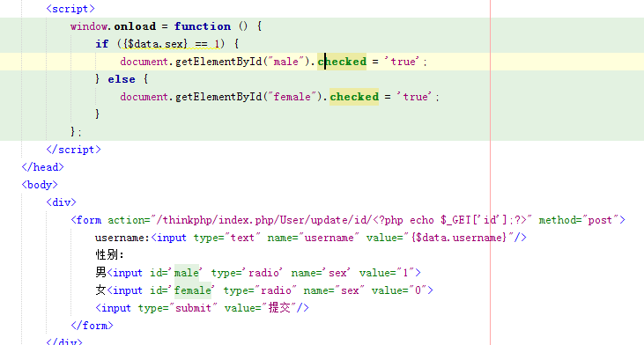
Task: Click getElementById("male") call
Action: [x=243, y=62]
